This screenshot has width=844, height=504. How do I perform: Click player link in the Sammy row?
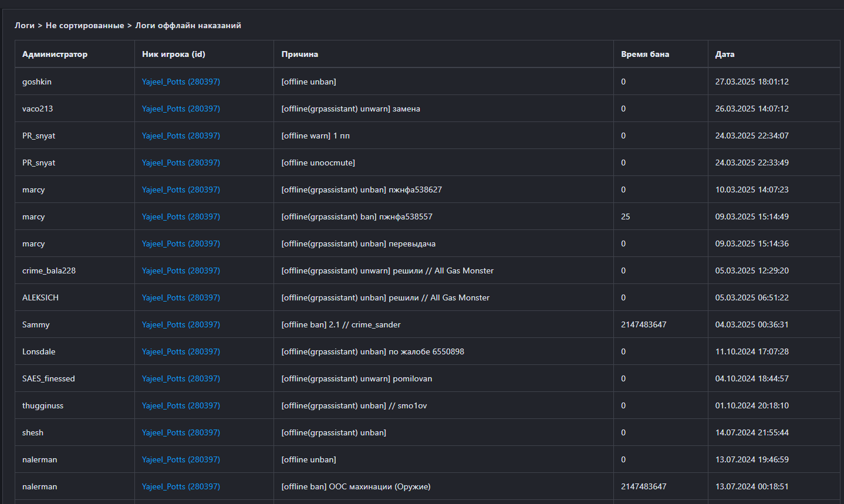pos(181,324)
